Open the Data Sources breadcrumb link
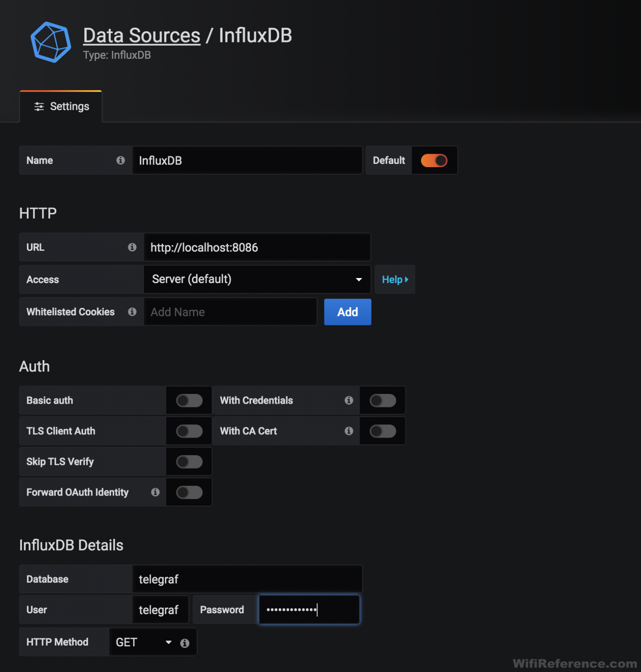The height and width of the screenshot is (672, 641). tap(142, 35)
